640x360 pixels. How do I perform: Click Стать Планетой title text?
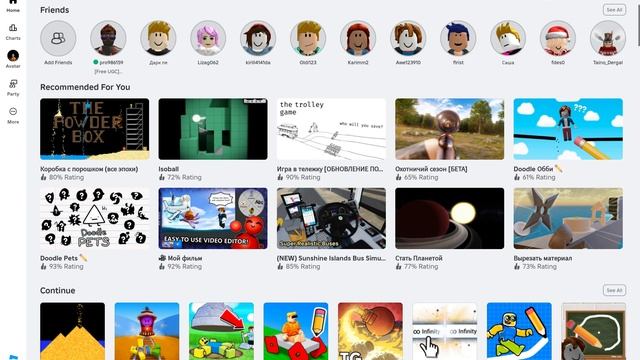pos(419,258)
